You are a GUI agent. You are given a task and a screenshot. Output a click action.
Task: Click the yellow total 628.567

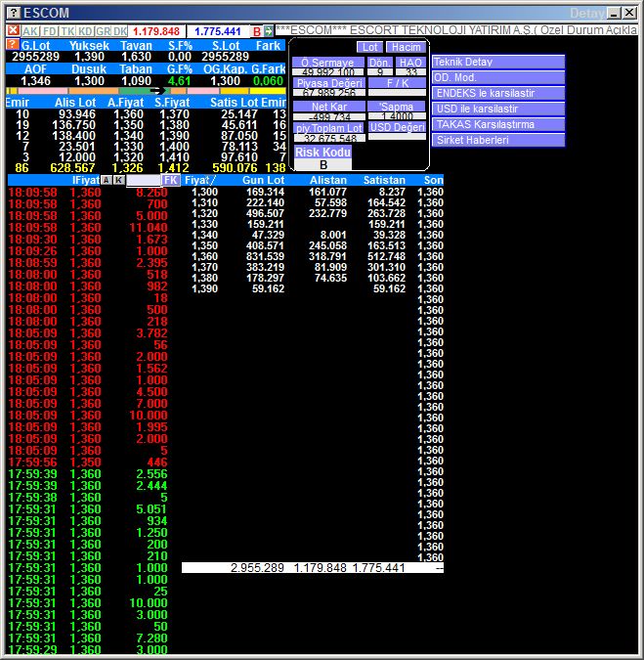[72, 168]
